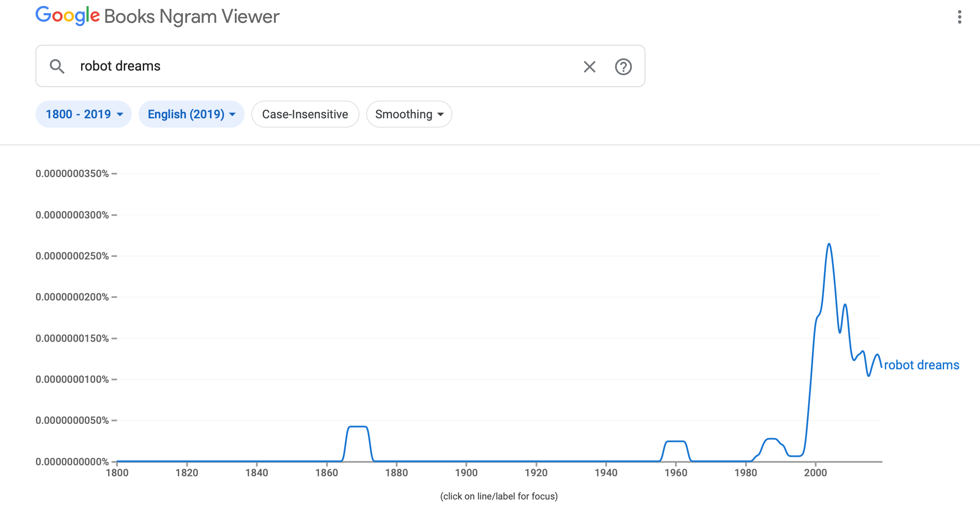Click the 'click on line/label for focus' hint
The width and height of the screenshot is (980, 524).
click(x=499, y=496)
